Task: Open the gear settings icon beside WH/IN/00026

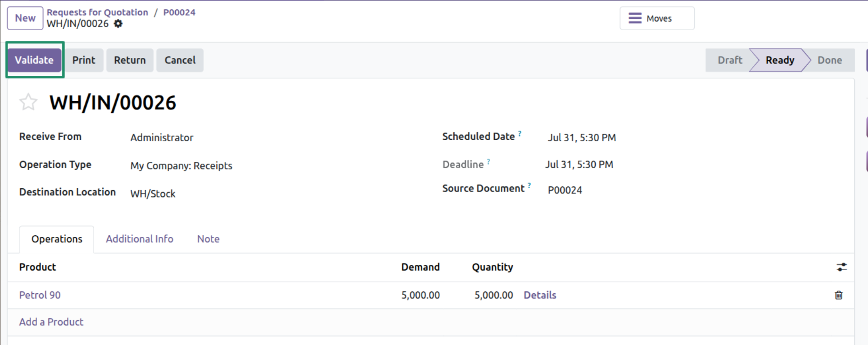Action: [x=118, y=24]
